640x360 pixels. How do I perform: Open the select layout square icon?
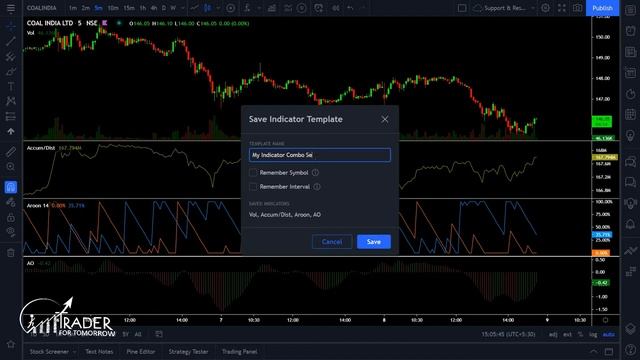pos(462,8)
